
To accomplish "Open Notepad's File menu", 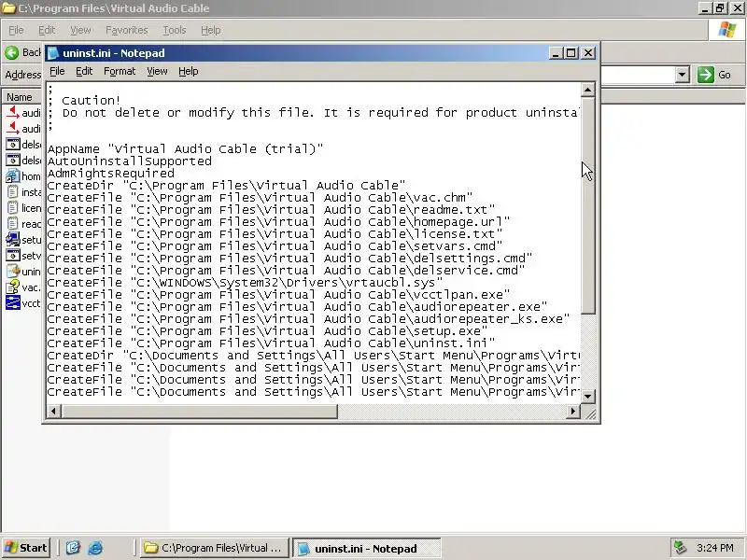I will click(x=57, y=72).
